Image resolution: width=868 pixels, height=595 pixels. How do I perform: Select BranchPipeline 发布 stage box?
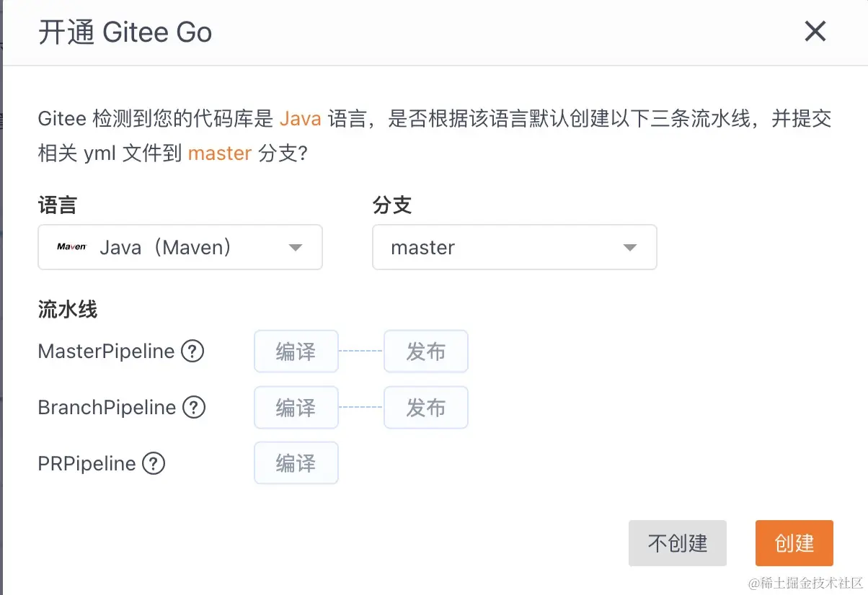point(425,408)
